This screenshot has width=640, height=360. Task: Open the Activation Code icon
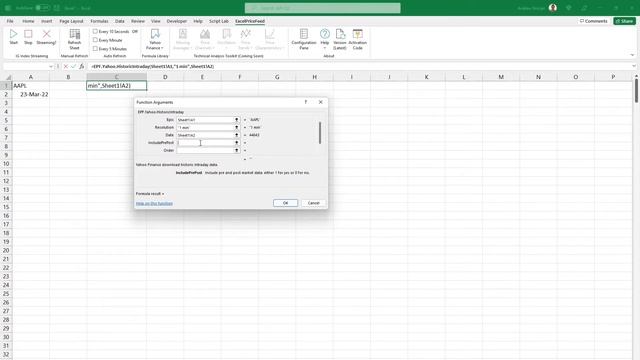click(x=358, y=39)
